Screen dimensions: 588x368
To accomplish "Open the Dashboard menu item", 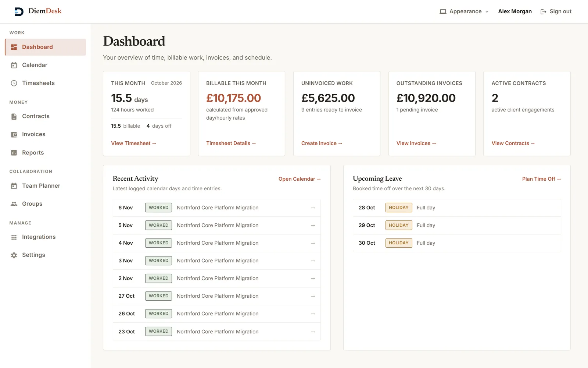I will [x=46, y=47].
